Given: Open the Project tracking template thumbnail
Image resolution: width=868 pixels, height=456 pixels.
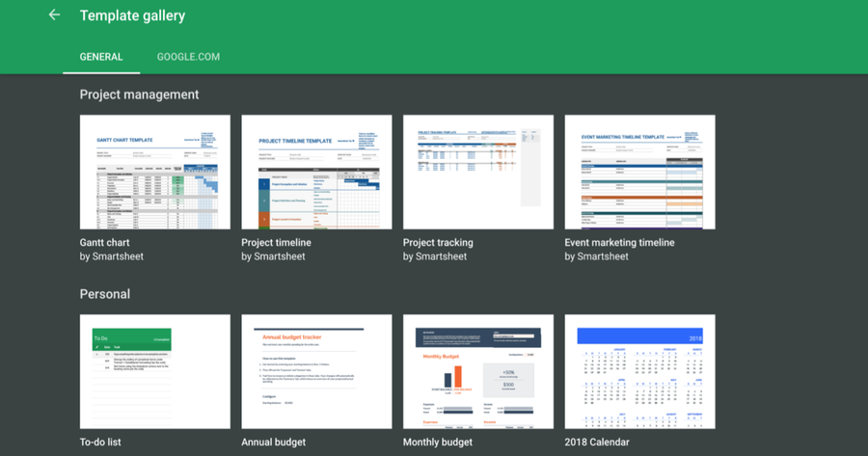Looking at the screenshot, I should pos(478,173).
